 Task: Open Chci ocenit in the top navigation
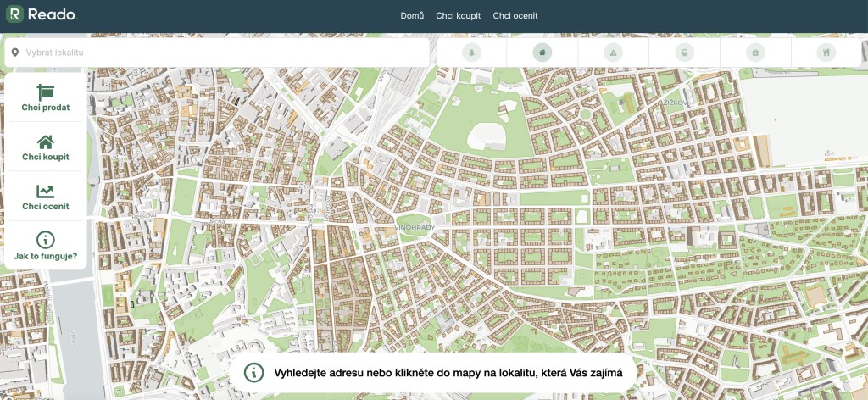(x=515, y=16)
